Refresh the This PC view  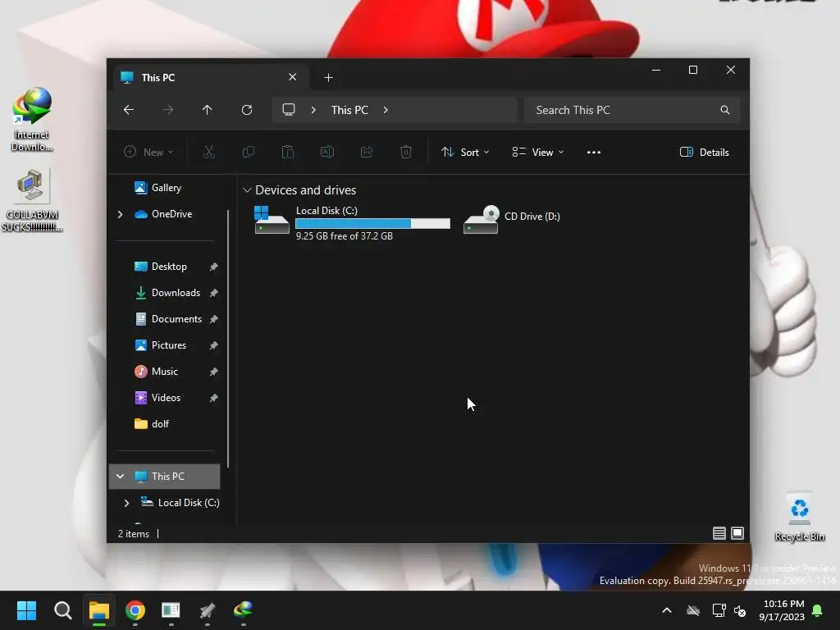pyautogui.click(x=247, y=110)
